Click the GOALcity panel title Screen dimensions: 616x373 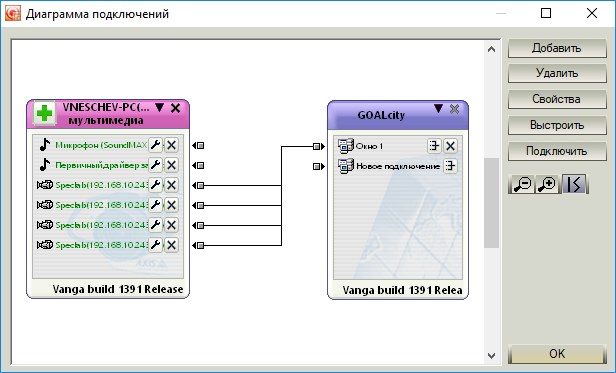coord(381,116)
